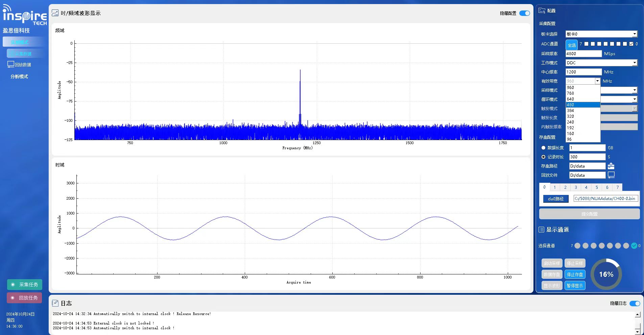Click the waveform icon beside 时/频域波形显示
The image size is (644, 335).
coord(55,13)
